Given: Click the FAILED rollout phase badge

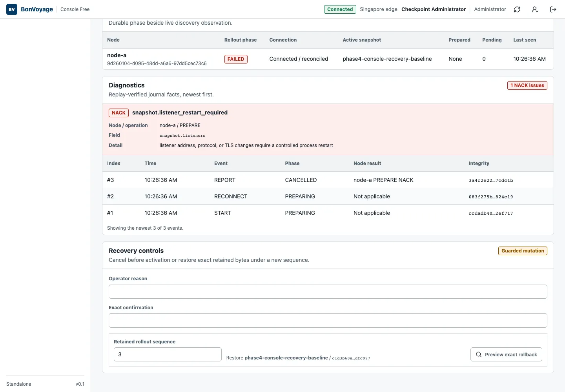Looking at the screenshot, I should click(236, 59).
